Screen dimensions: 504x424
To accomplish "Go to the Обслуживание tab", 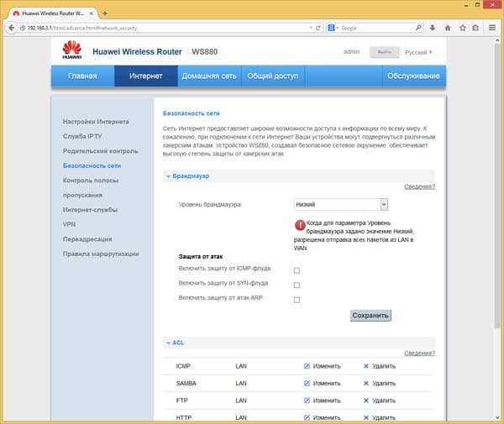I will tap(413, 76).
